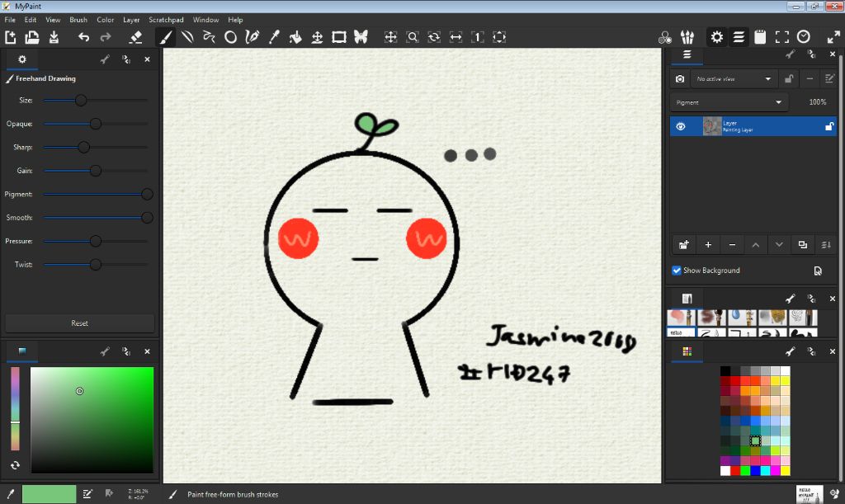Image resolution: width=845 pixels, height=504 pixels.
Task: Open the Scratchpad menu
Action: (x=166, y=20)
